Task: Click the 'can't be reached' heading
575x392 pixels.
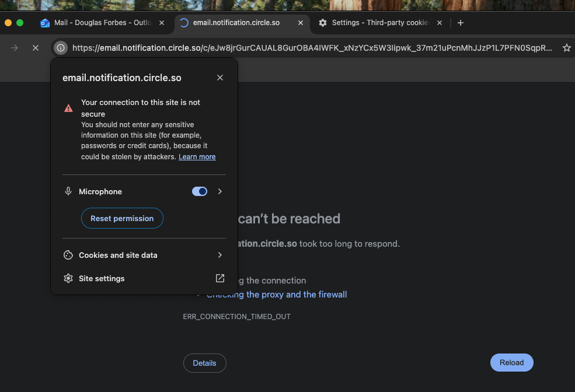Action: click(289, 219)
